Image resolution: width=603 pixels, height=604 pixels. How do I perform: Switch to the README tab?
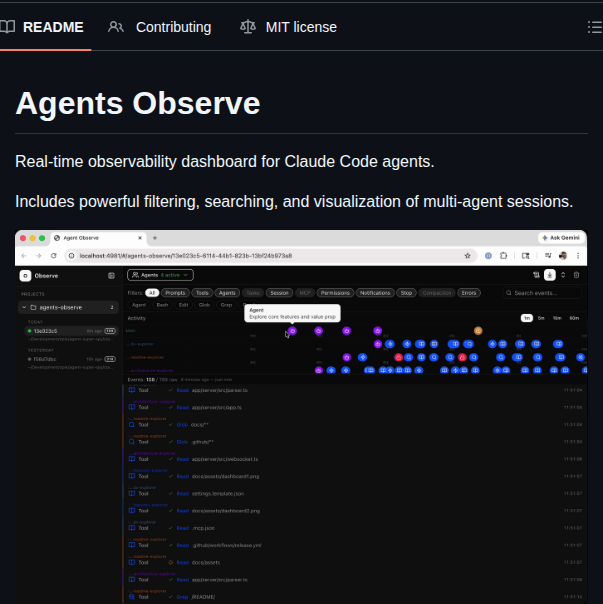(x=45, y=27)
